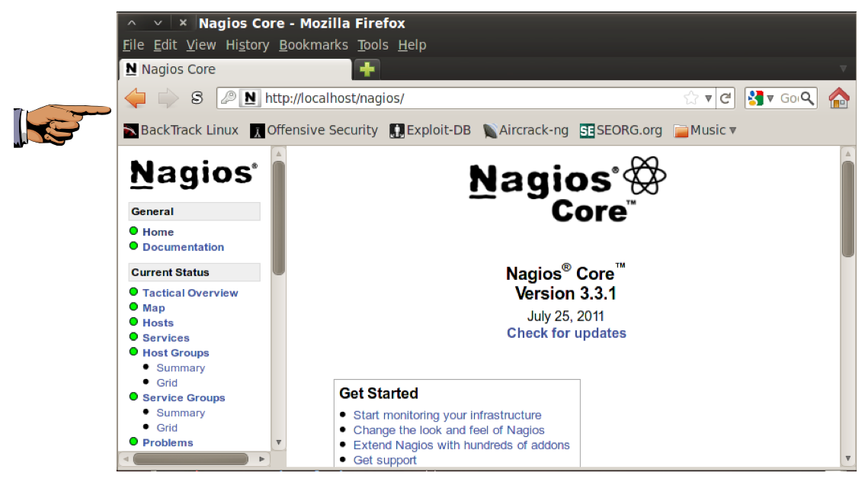868x482 pixels.
Task: Open Summary under Service Groups
Action: click(x=181, y=413)
